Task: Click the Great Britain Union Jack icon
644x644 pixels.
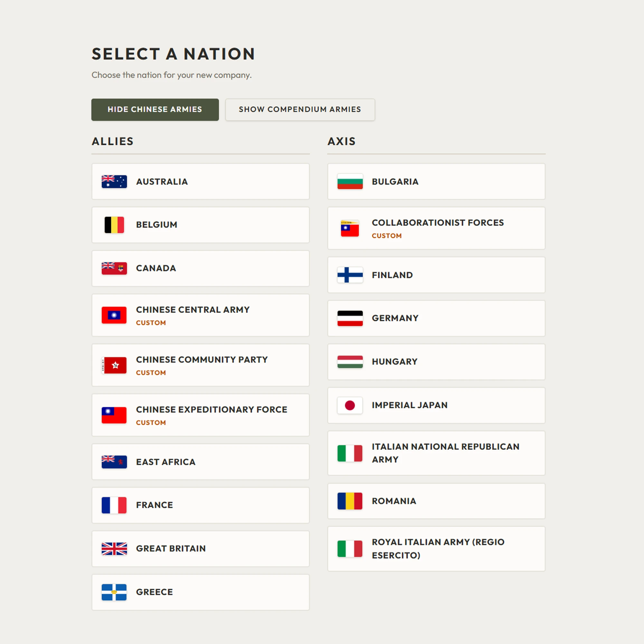Action: [114, 549]
